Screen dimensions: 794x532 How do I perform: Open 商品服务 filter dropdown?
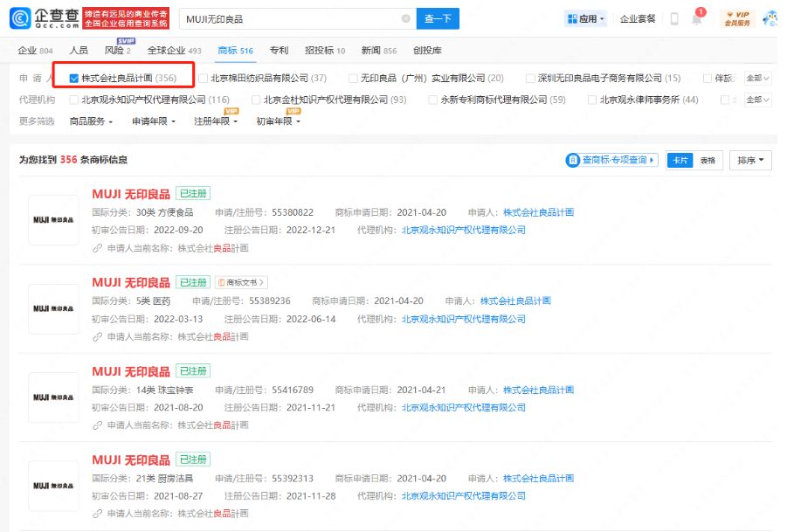91,121
